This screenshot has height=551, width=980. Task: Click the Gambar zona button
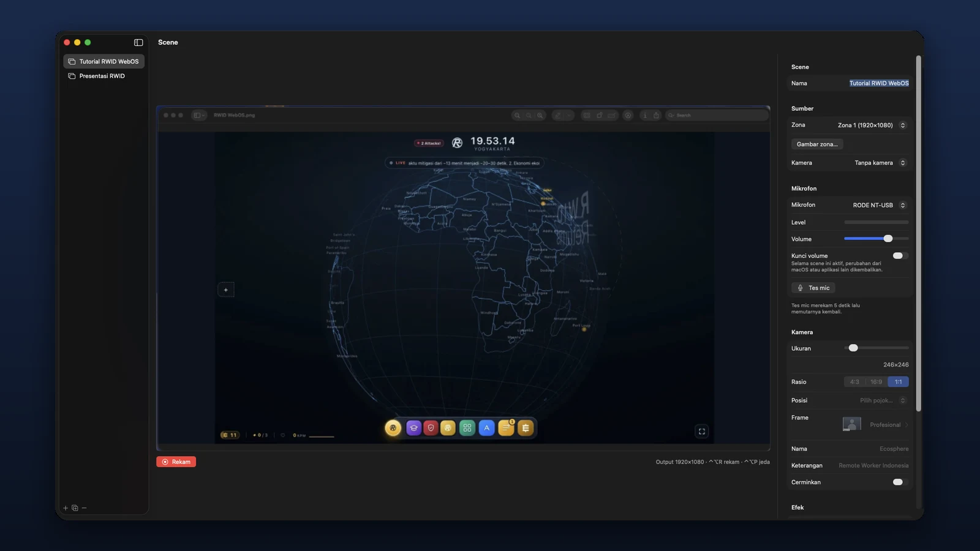[x=817, y=144]
